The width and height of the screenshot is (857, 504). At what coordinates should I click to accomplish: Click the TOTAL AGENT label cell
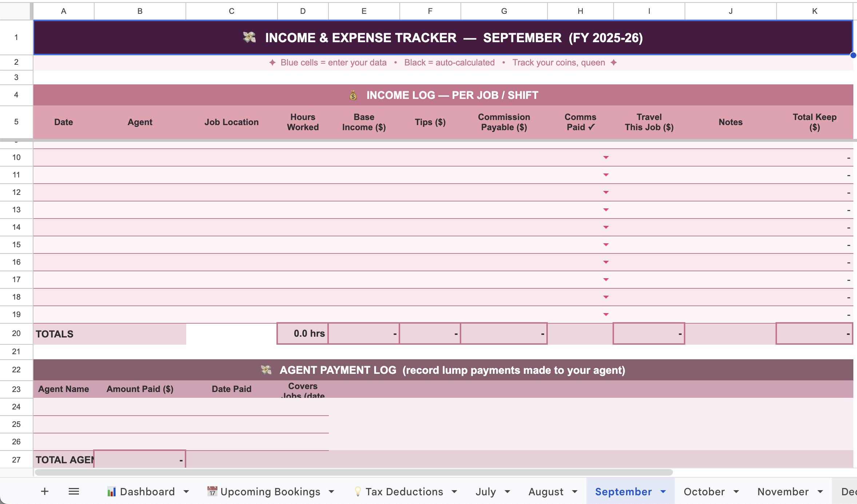pyautogui.click(x=64, y=460)
